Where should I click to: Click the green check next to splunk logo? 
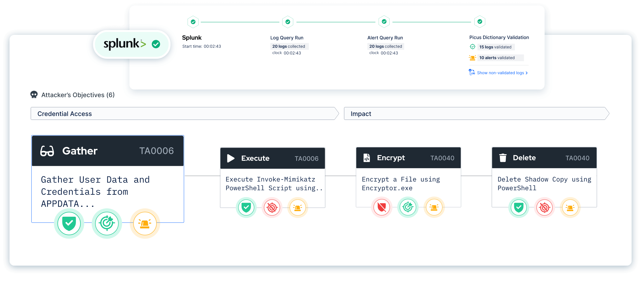tap(156, 44)
